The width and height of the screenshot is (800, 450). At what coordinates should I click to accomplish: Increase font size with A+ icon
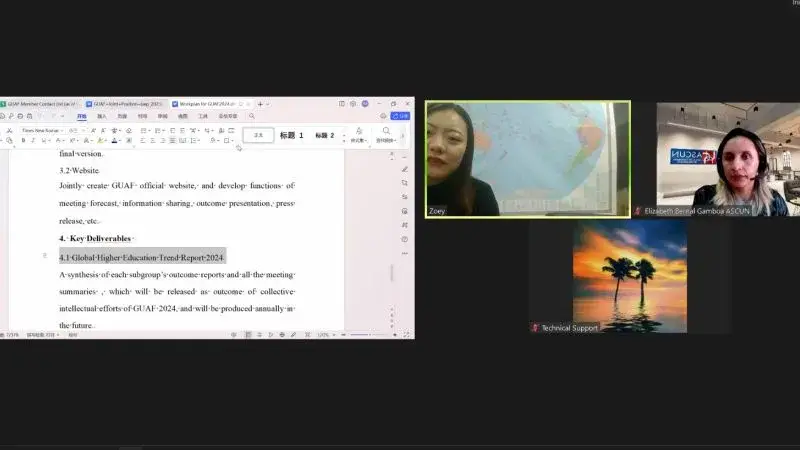point(93,131)
